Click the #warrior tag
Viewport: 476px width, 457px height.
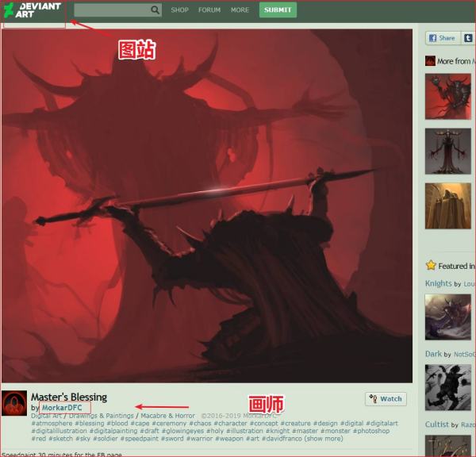coord(199,439)
